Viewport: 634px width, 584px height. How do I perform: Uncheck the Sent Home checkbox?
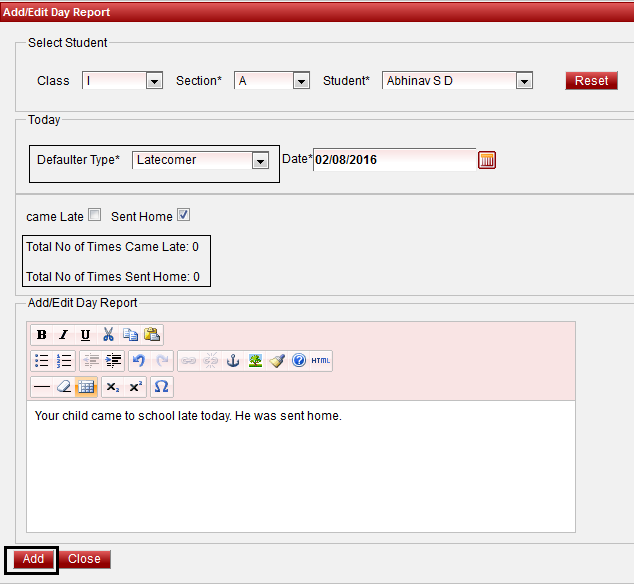click(x=183, y=215)
